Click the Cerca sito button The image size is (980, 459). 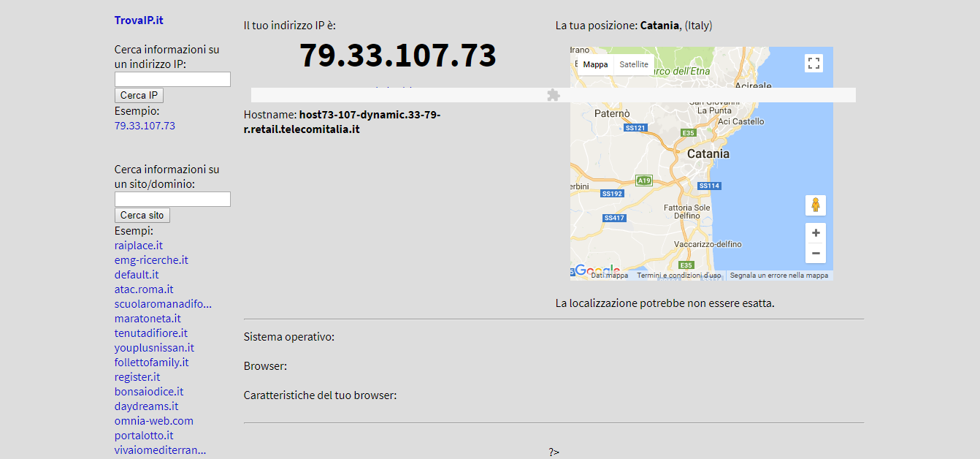click(x=142, y=216)
